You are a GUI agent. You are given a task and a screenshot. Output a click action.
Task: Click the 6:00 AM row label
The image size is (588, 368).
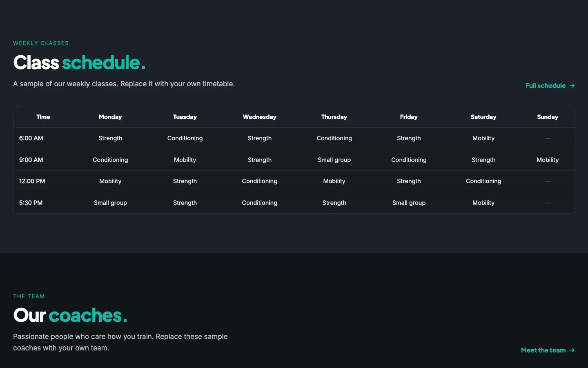coord(31,138)
